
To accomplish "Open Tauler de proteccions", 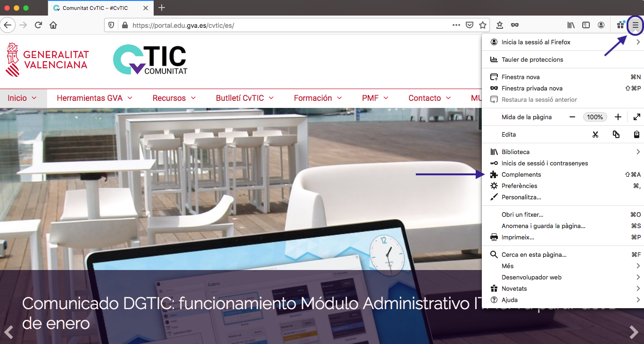I will pos(563,59).
